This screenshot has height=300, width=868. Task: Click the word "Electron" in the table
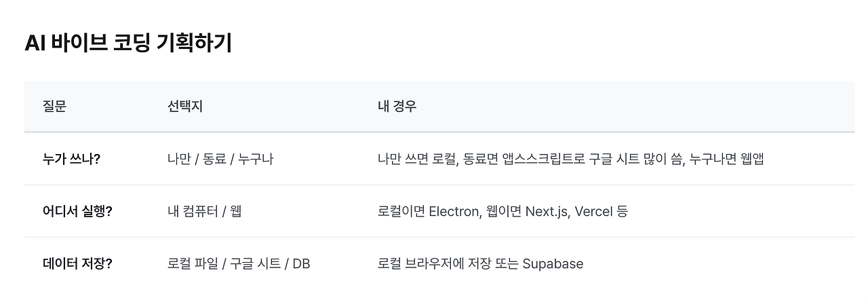click(x=454, y=211)
